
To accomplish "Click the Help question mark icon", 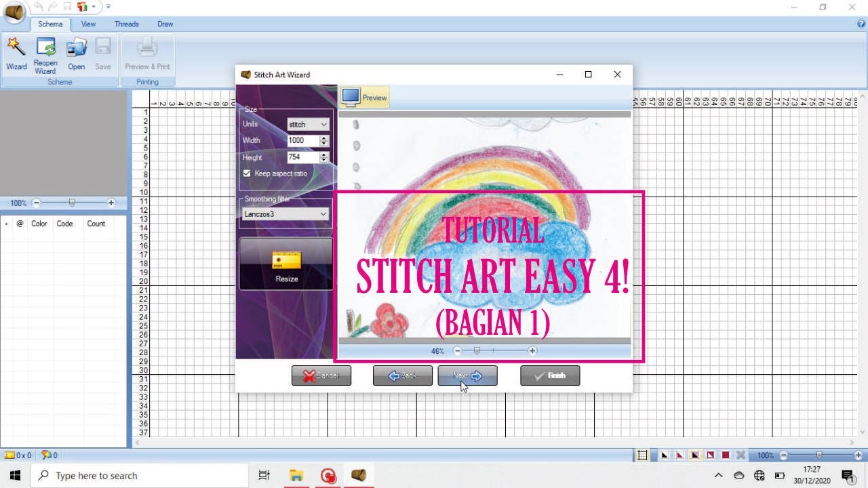I will (861, 24).
